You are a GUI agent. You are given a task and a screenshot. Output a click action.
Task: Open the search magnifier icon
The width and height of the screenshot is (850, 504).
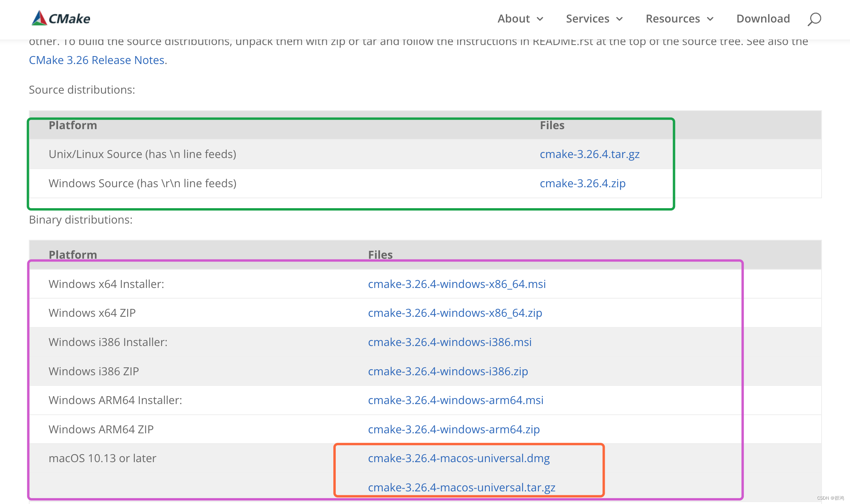[x=814, y=19]
